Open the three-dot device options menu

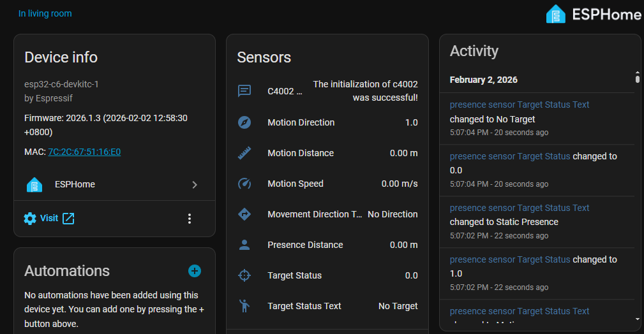click(190, 219)
